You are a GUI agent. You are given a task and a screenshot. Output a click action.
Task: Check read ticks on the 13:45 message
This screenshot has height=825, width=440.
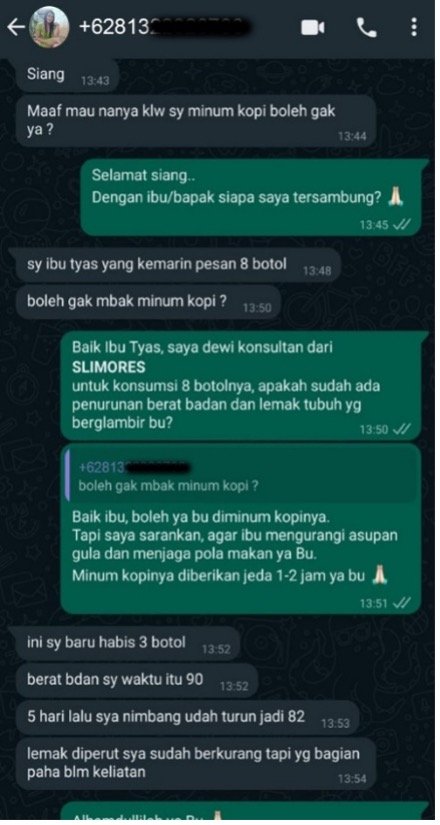(402, 225)
